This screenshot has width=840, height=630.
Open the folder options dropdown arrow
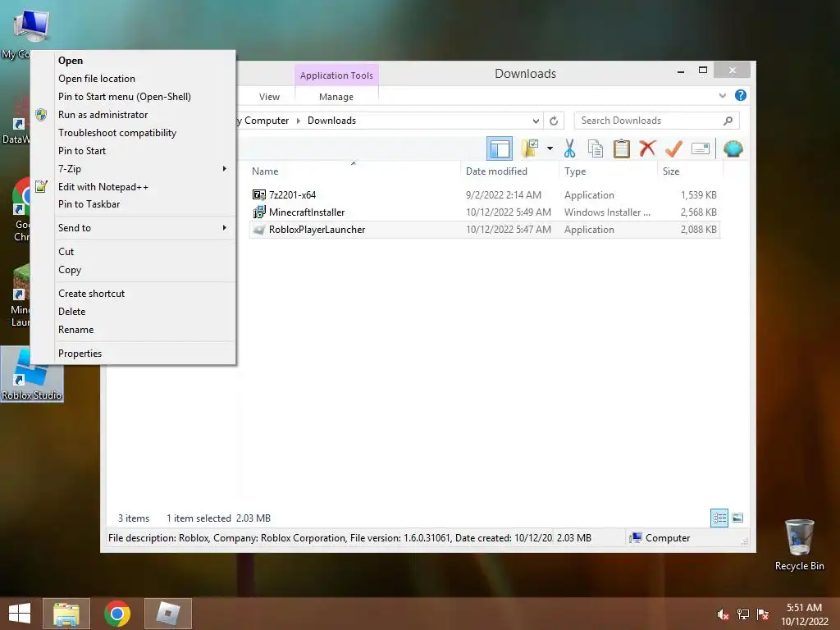pos(550,148)
